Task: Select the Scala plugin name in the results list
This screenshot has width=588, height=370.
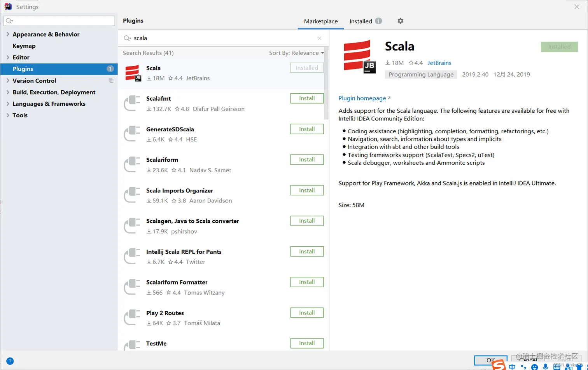Action: [153, 68]
